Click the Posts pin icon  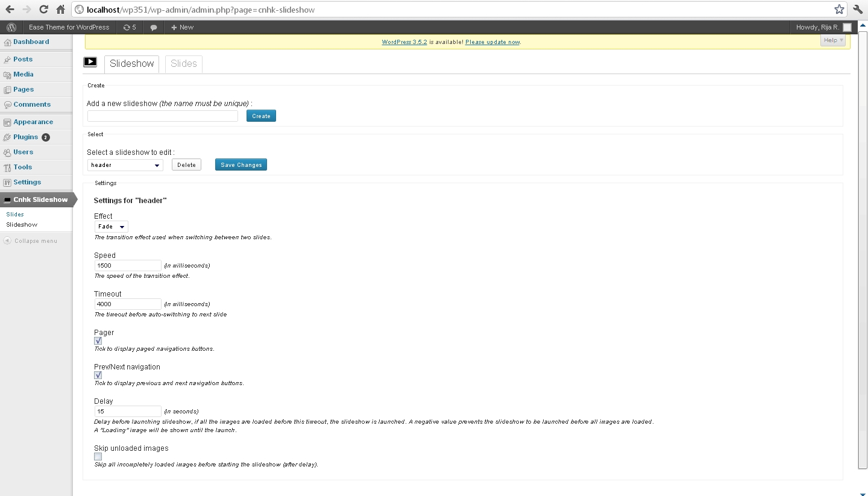[7, 60]
